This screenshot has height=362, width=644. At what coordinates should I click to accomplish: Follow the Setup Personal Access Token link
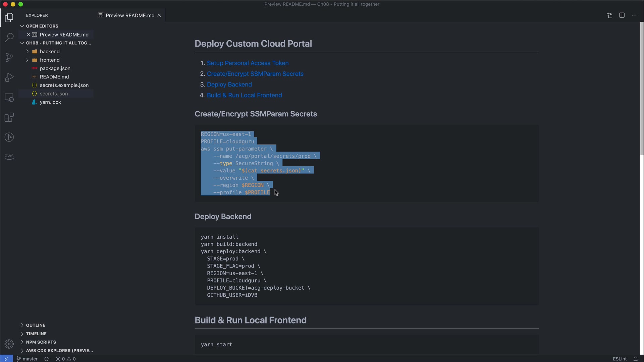(x=248, y=63)
